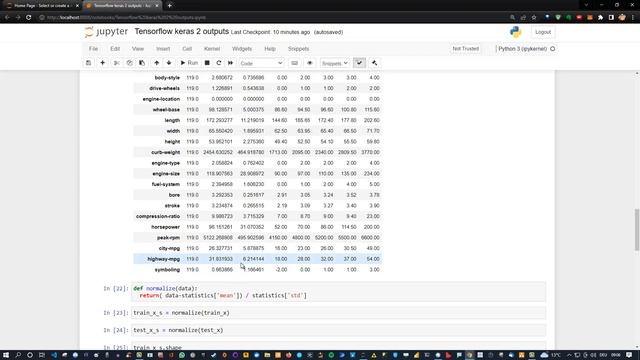
Task: Open WhatsApp from the taskbar
Action: click(x=182, y=355)
